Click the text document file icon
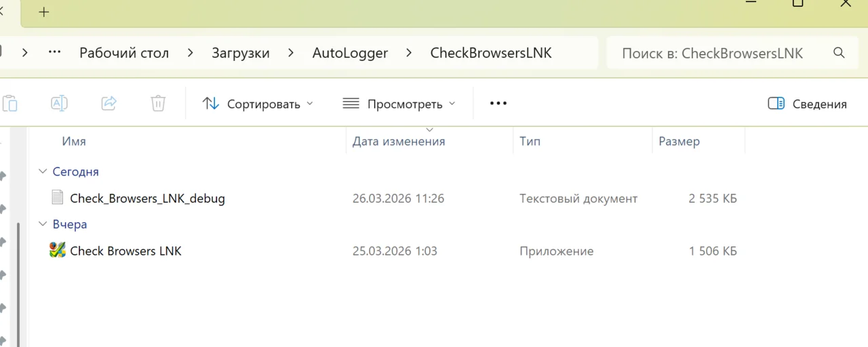This screenshot has height=347, width=868. pyautogui.click(x=58, y=198)
